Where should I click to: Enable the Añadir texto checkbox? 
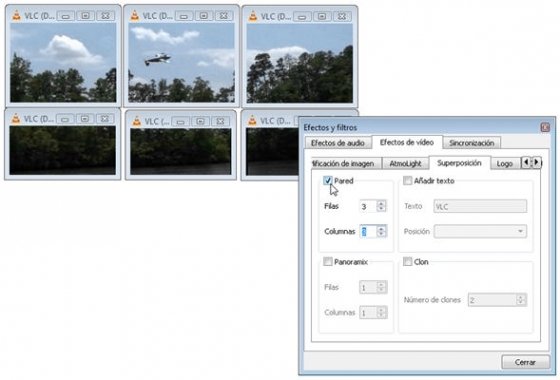pyautogui.click(x=407, y=181)
